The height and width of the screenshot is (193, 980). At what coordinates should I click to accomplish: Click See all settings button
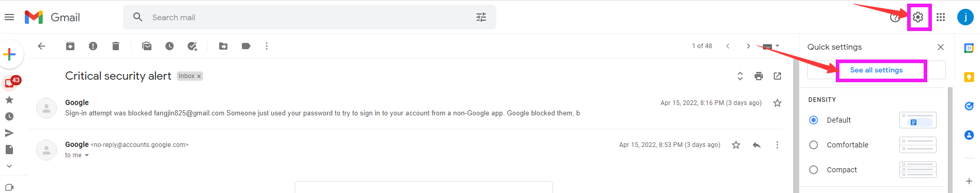877,70
